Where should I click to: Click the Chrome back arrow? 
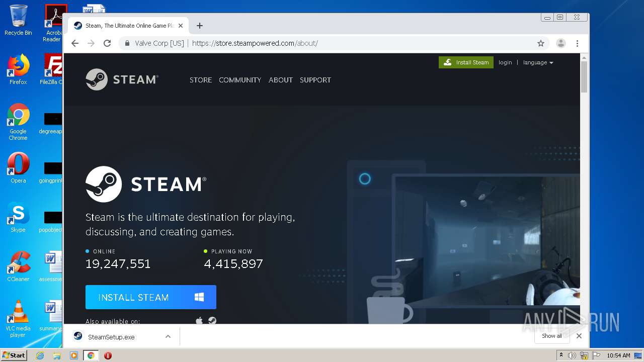[75, 43]
